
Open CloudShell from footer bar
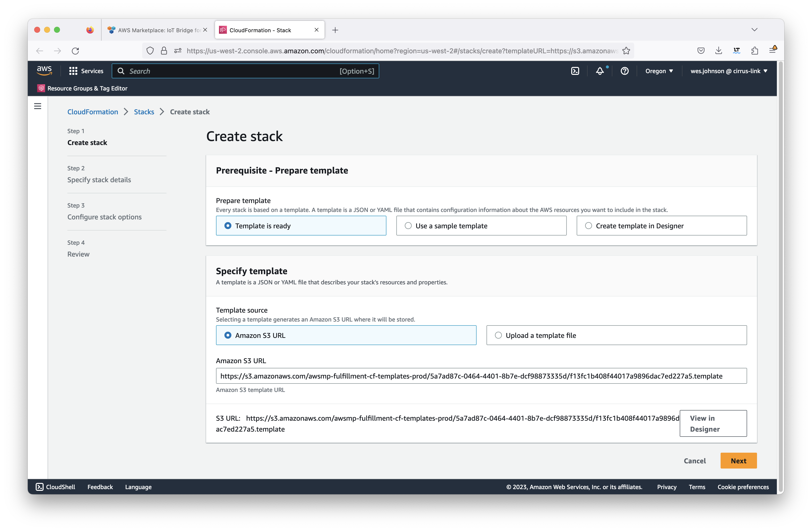(x=56, y=487)
